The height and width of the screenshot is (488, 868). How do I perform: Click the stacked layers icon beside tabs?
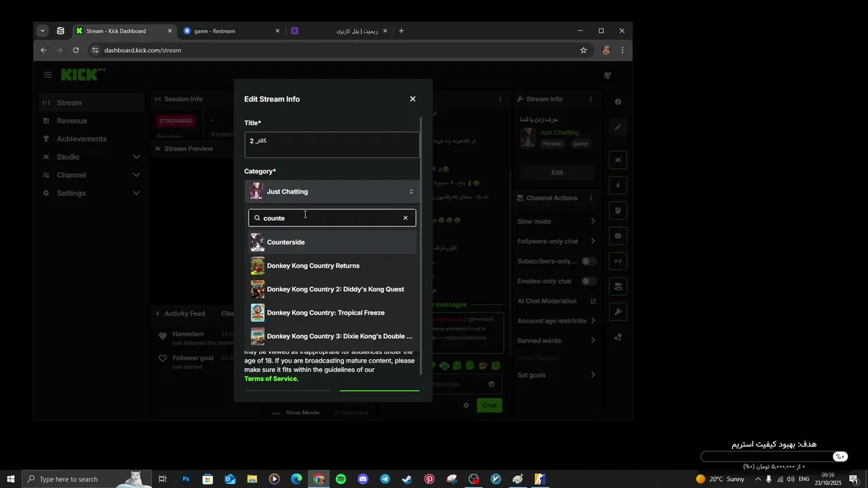point(60,30)
